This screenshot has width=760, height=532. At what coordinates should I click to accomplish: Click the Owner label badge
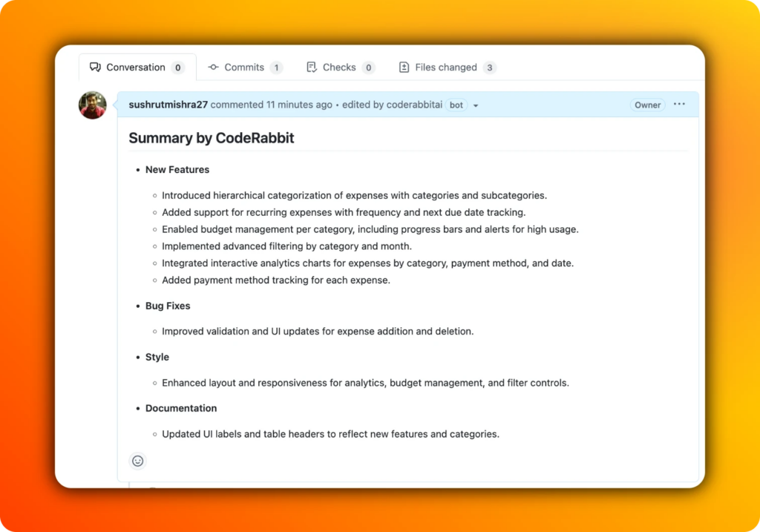(646, 105)
